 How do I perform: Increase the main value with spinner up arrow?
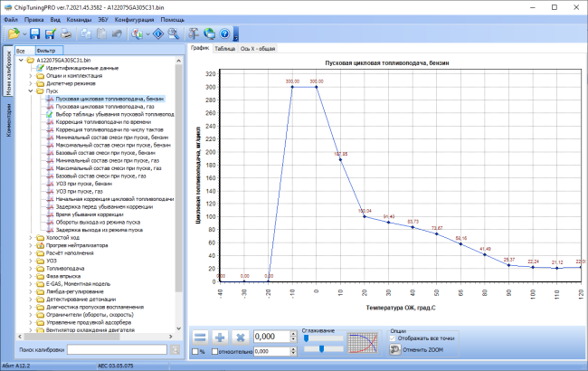[293, 334]
